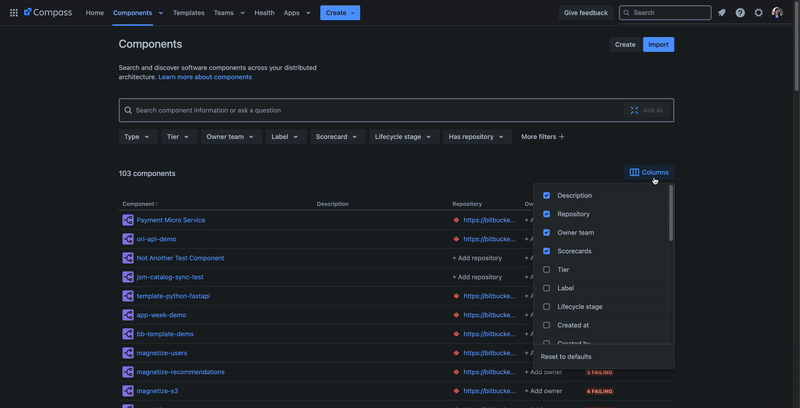Image resolution: width=800 pixels, height=408 pixels.
Task: Open the Templates tab
Action: (189, 13)
